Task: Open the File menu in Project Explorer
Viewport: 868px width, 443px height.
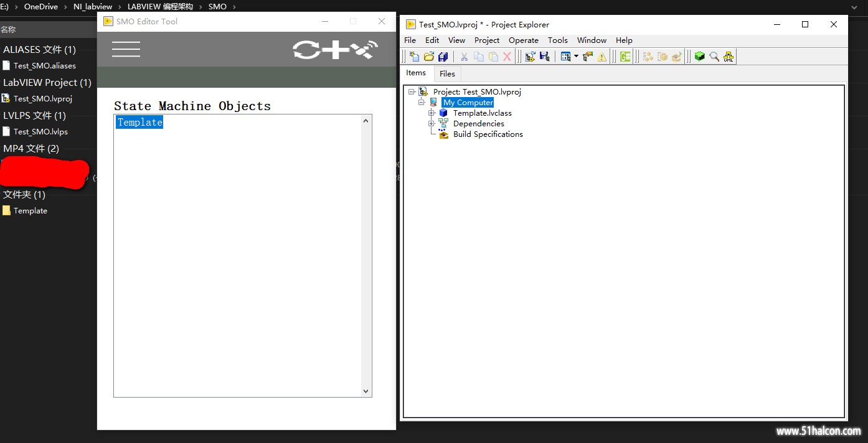Action: [x=410, y=40]
